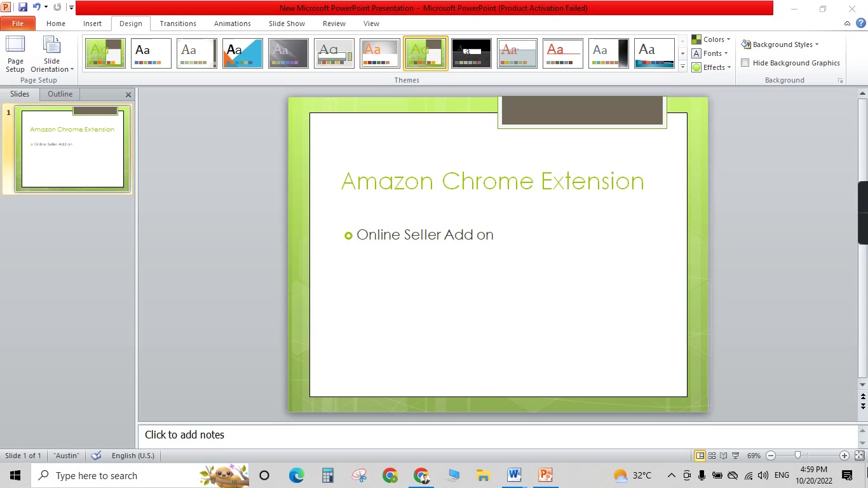Switch to the Transitions tab

click(178, 24)
